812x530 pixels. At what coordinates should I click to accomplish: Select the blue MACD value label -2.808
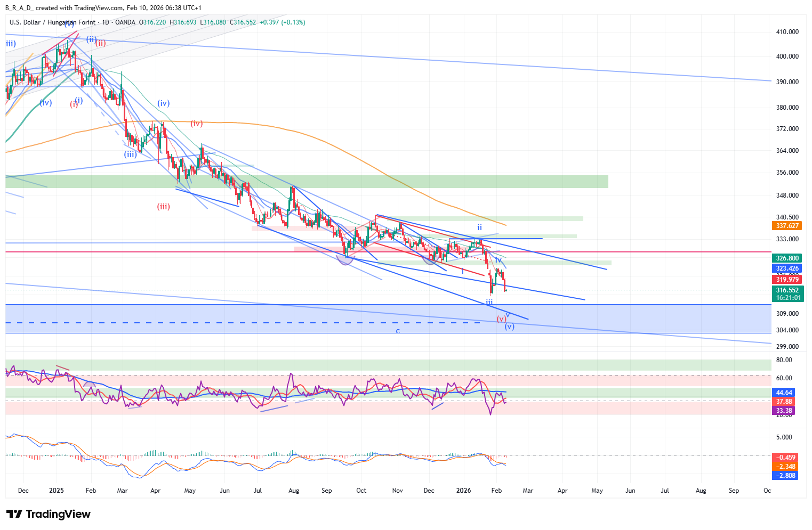(x=786, y=476)
